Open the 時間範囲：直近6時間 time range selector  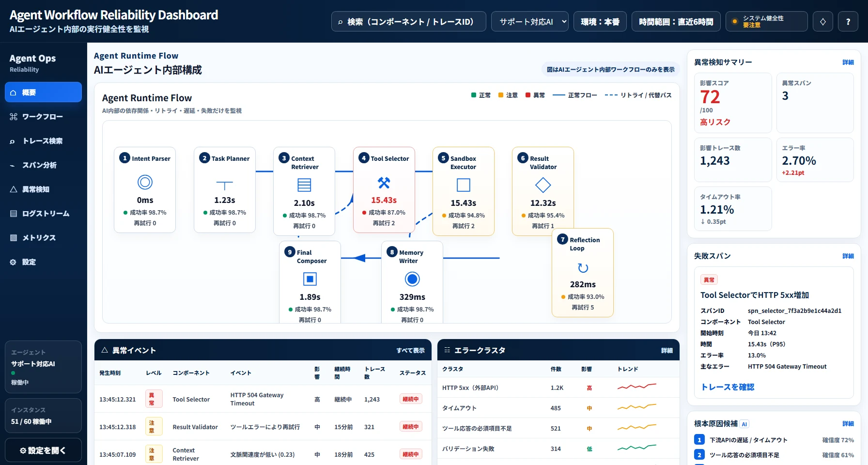(676, 21)
